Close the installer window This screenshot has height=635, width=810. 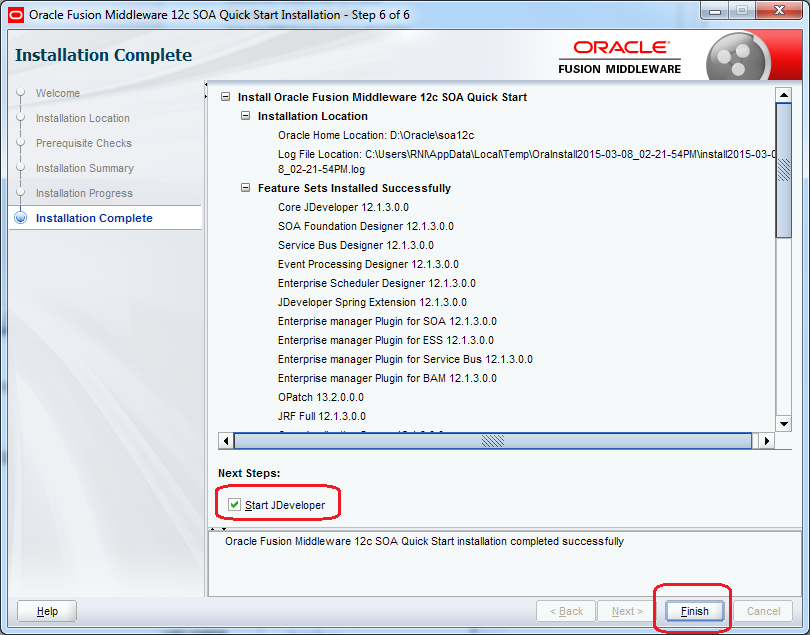pos(780,10)
